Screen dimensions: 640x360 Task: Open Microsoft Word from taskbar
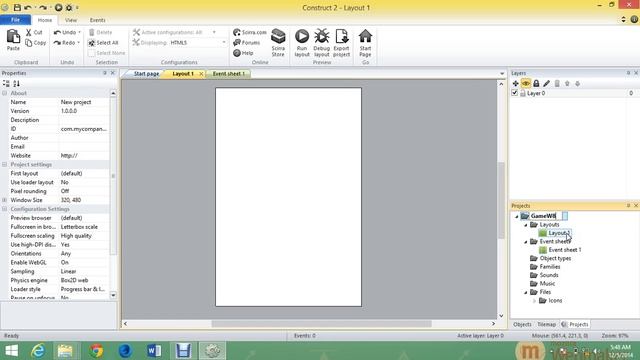154,351
